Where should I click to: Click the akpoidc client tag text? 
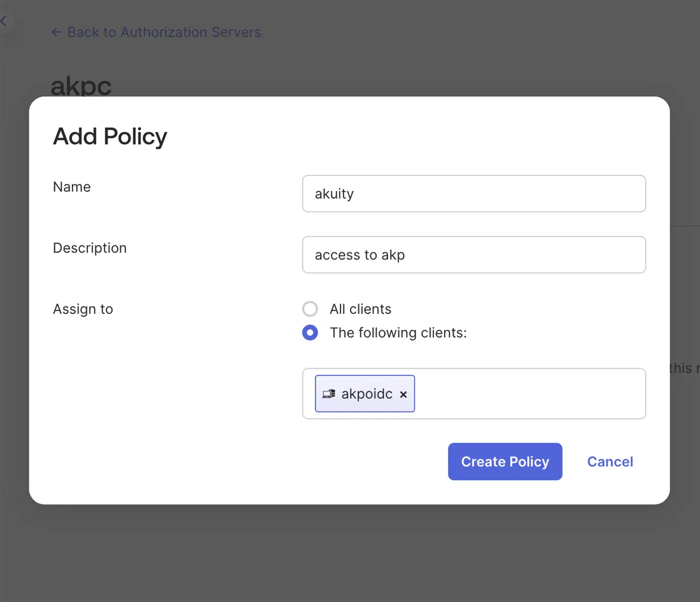click(x=367, y=394)
